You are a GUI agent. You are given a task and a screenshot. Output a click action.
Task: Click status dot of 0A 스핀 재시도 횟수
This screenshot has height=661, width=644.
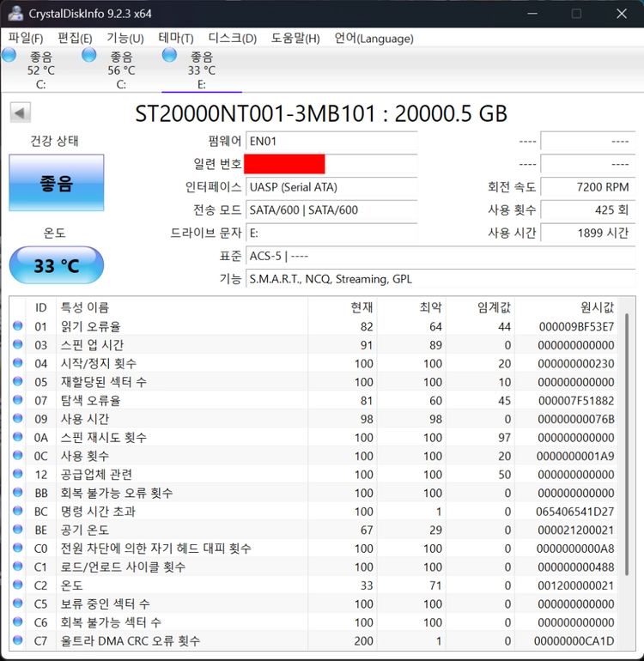pyautogui.click(x=18, y=437)
